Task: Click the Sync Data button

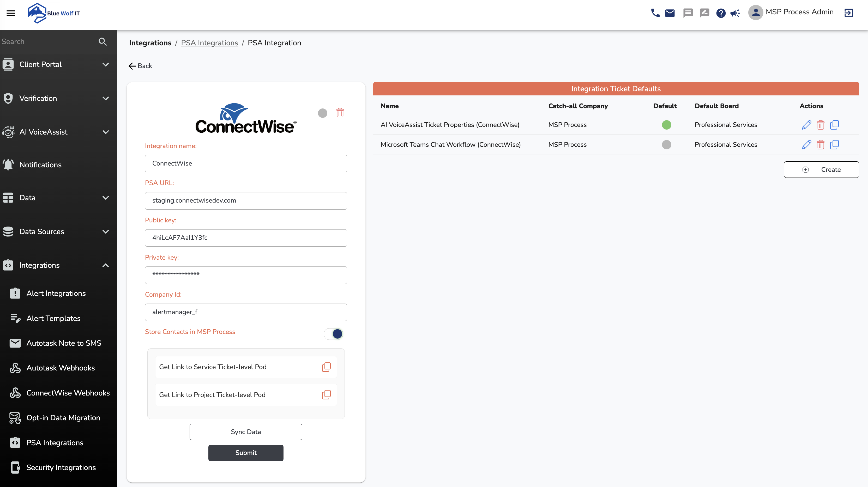Action: (246, 431)
